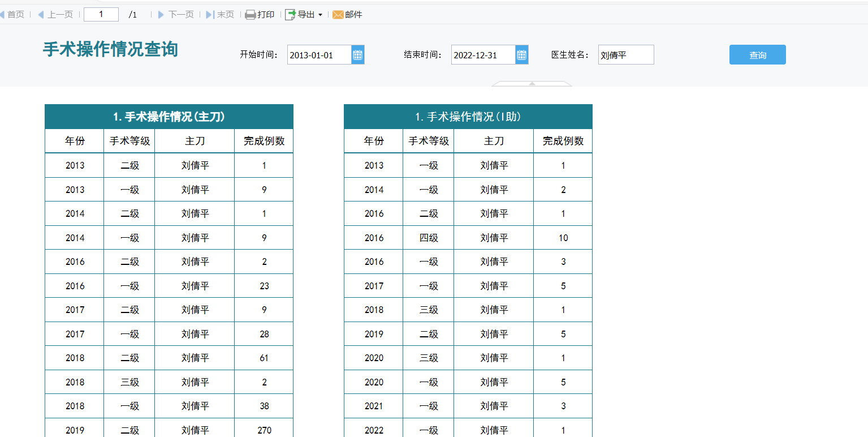Open start date calendar picker
The image size is (868, 437).
(x=358, y=55)
